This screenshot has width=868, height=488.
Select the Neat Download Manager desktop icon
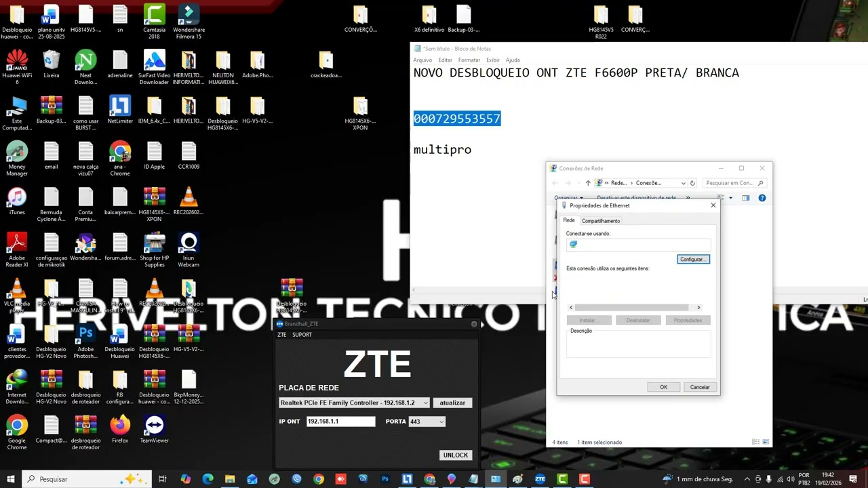click(85, 66)
